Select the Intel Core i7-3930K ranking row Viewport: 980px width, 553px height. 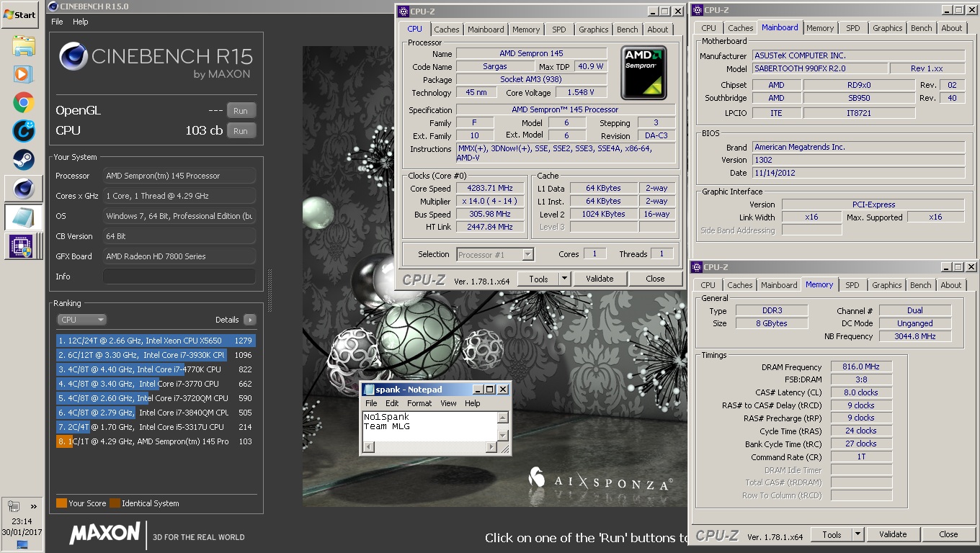tap(156, 355)
